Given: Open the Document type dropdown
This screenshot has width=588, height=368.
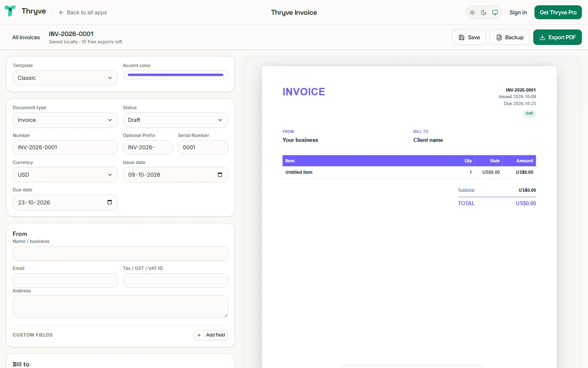Looking at the screenshot, I should pyautogui.click(x=65, y=120).
